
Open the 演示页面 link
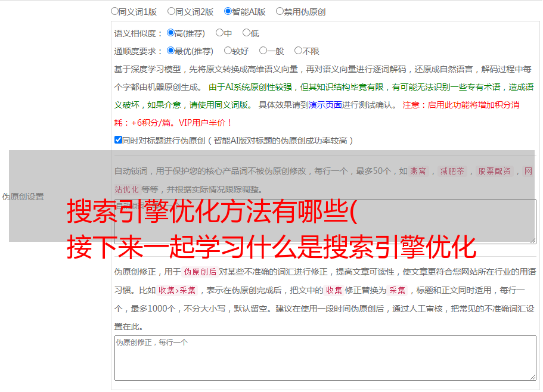[x=325, y=105]
